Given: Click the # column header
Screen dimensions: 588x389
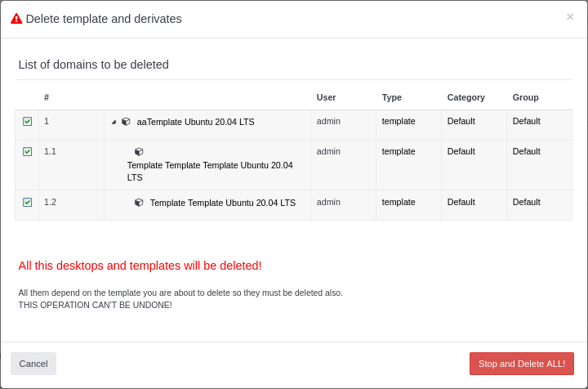Looking at the screenshot, I should [47, 97].
